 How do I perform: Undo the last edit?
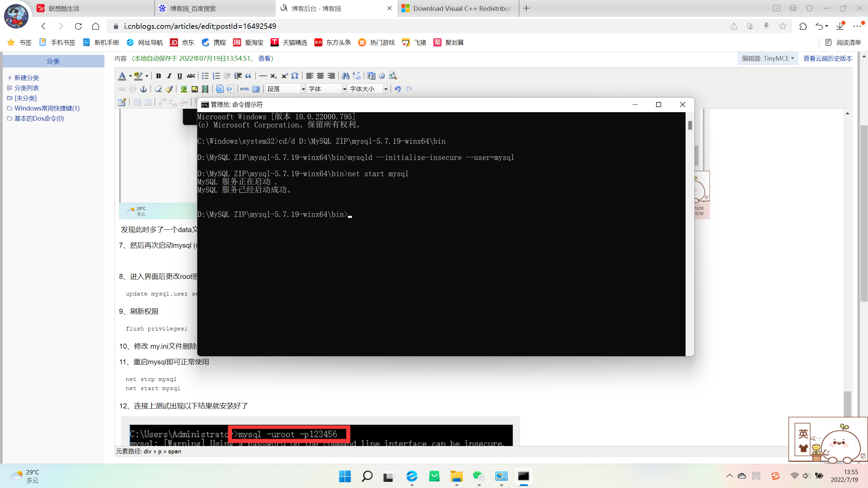point(398,89)
